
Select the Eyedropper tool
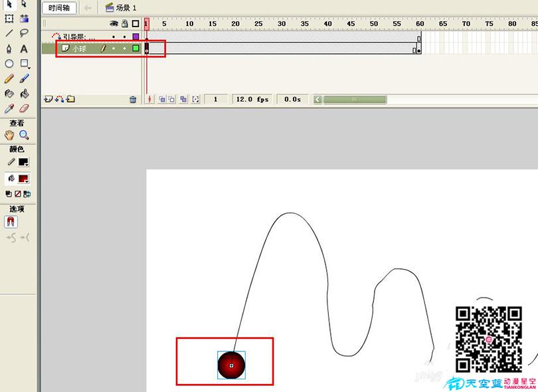(x=9, y=108)
